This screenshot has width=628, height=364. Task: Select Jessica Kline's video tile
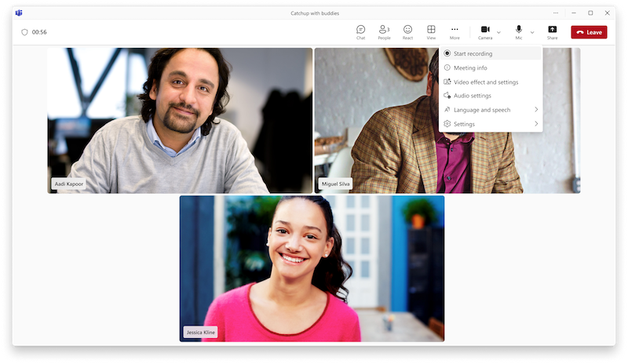click(312, 268)
